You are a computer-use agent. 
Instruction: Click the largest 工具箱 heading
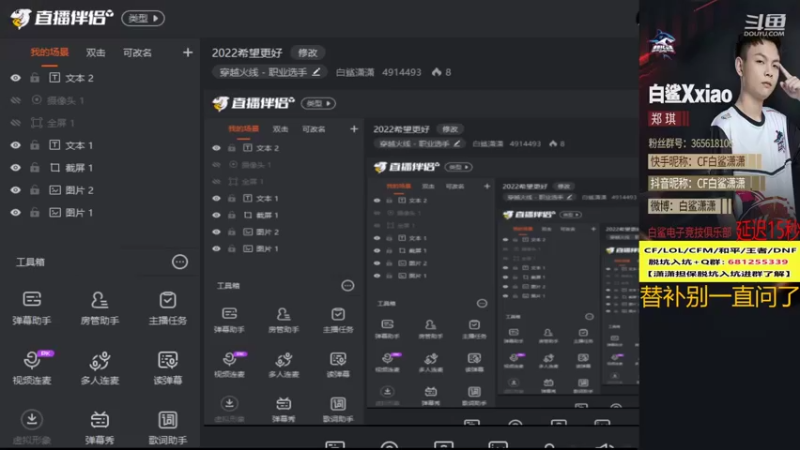point(31,262)
